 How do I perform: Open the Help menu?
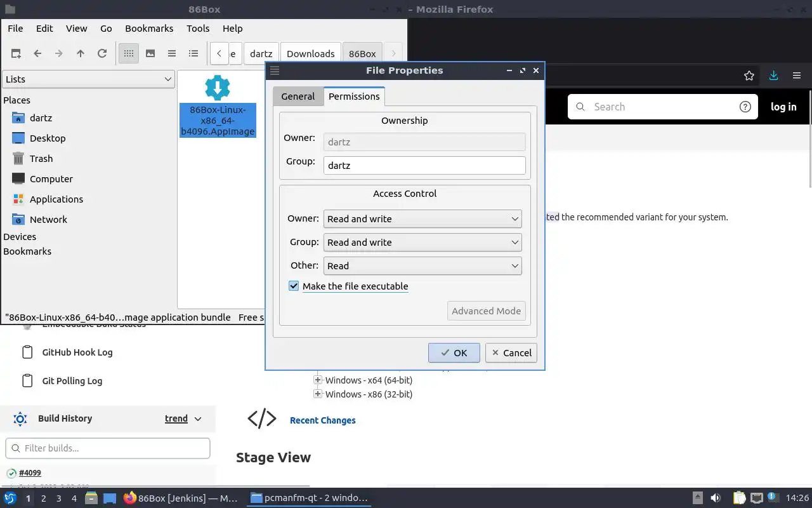coord(233,28)
